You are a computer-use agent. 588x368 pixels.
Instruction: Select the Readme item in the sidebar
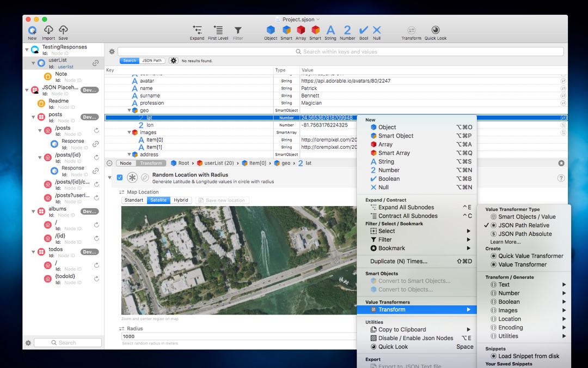click(58, 101)
